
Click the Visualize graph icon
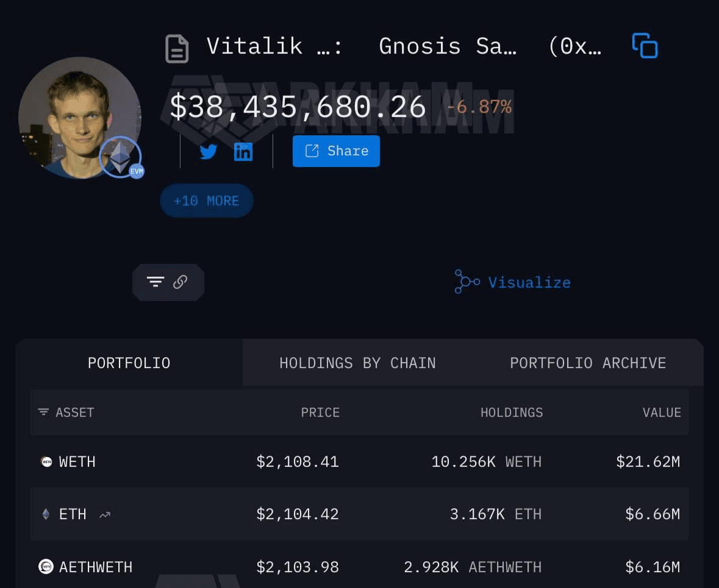(x=467, y=282)
